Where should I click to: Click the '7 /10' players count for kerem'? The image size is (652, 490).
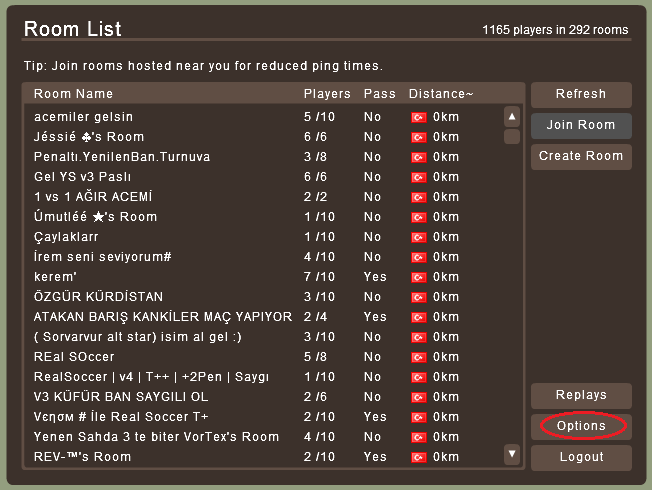319,277
